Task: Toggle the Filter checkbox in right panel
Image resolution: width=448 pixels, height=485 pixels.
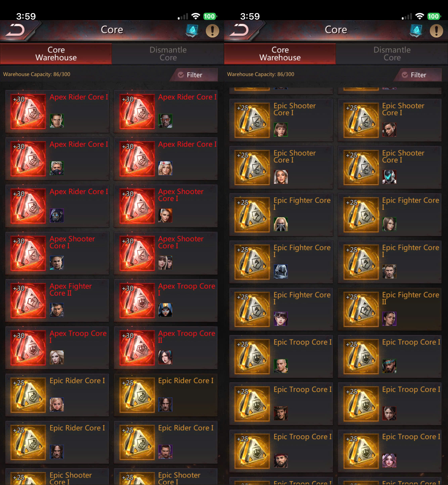Action: 405,75
